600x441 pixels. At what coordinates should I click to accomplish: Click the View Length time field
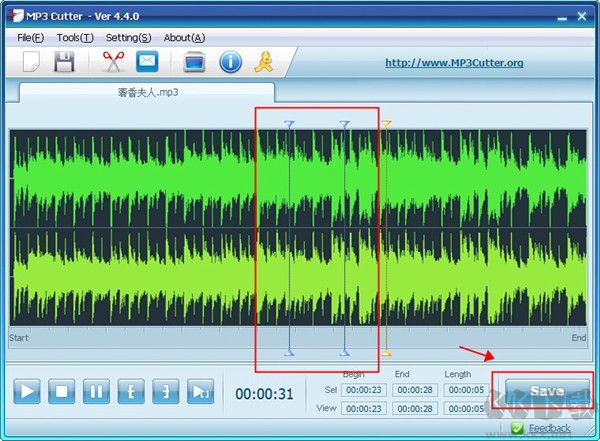click(x=466, y=409)
